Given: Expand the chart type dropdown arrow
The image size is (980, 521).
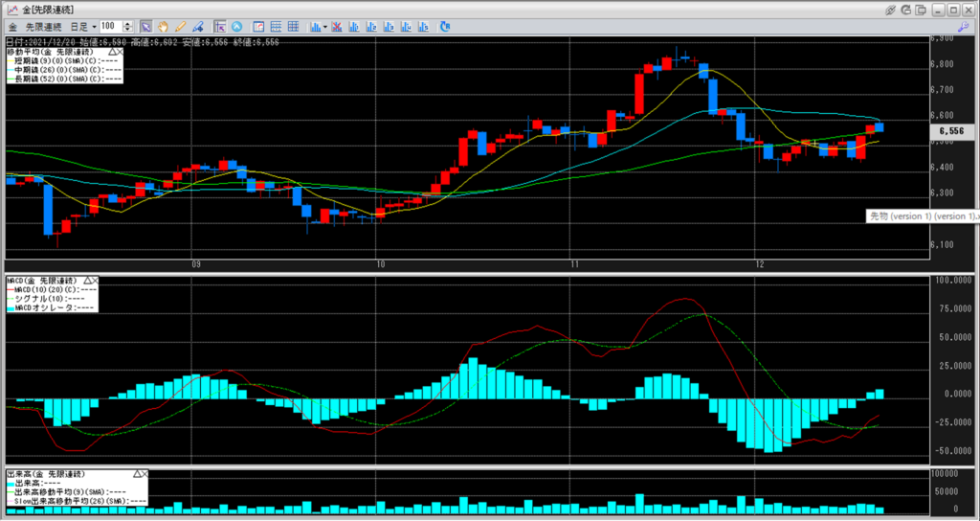Looking at the screenshot, I should click(x=325, y=26).
